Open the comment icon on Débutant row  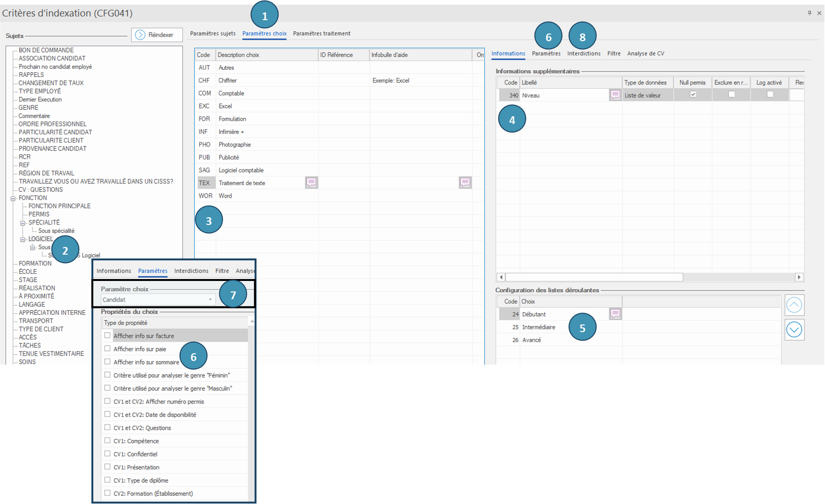615,314
